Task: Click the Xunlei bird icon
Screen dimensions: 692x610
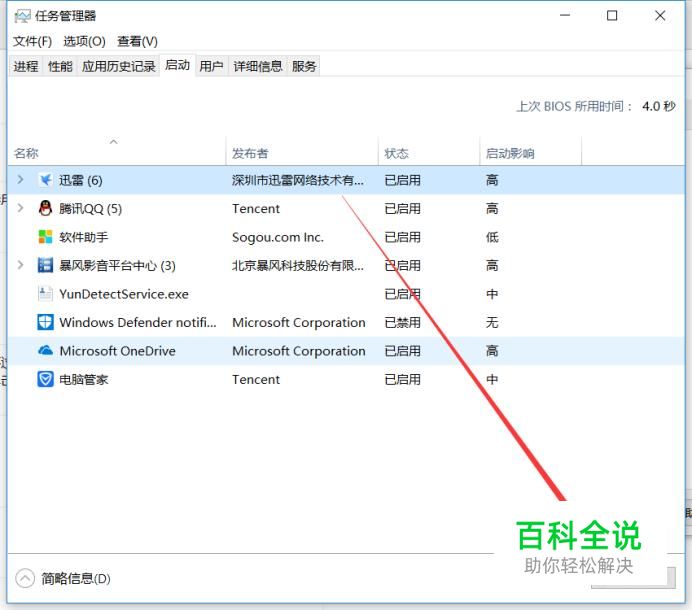Action: click(x=45, y=180)
